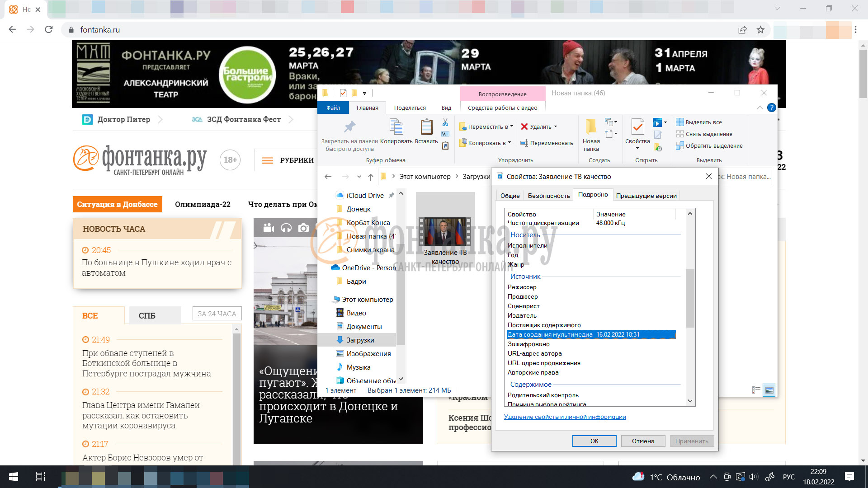This screenshot has width=868, height=488.
Task: Заявление ТВ качество video thumbnail
Action: pyautogui.click(x=445, y=232)
